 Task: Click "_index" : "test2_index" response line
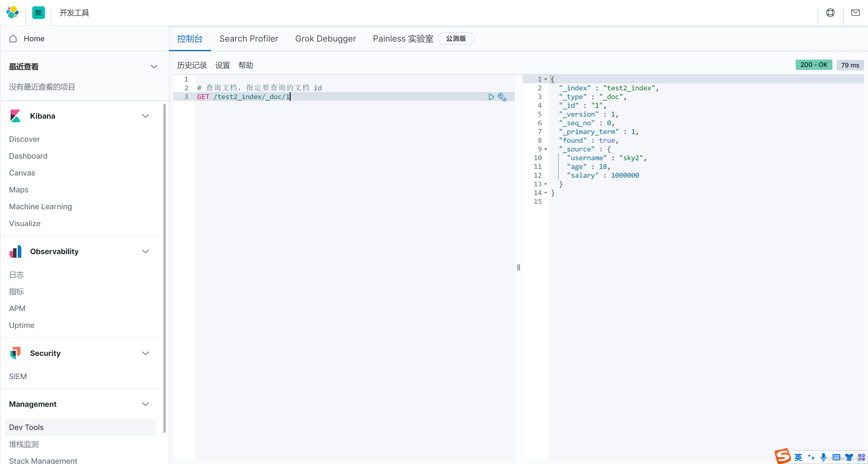609,88
